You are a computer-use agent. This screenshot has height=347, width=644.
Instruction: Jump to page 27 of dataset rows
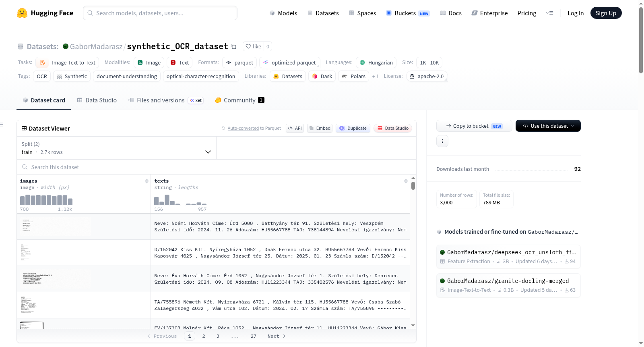point(254,336)
